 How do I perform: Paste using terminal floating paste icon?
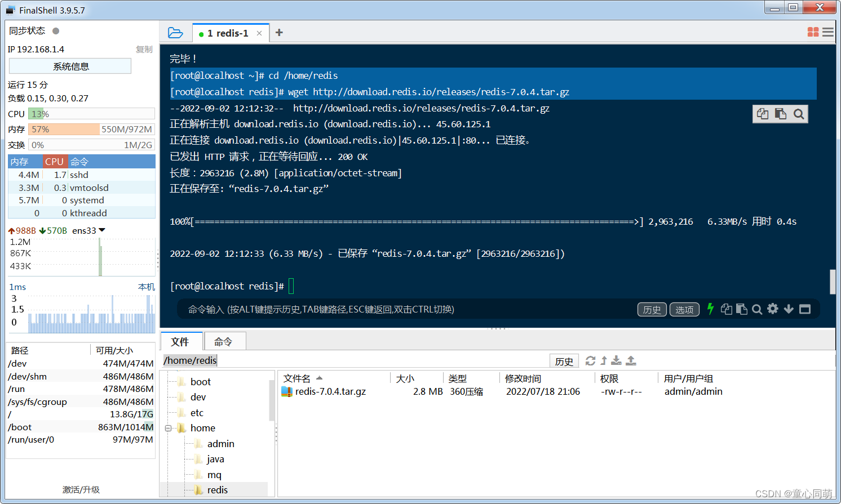tap(781, 114)
